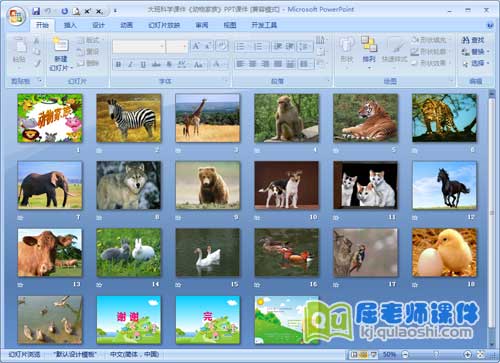The height and width of the screenshot is (363, 500).
Task: Center the text in the paragraph group
Action: click(x=253, y=63)
